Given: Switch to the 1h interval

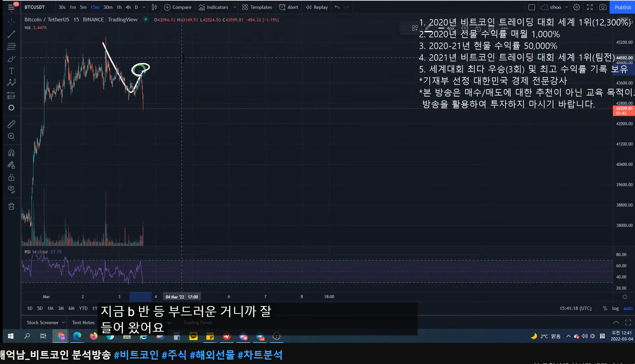Looking at the screenshot, I should (119, 7).
